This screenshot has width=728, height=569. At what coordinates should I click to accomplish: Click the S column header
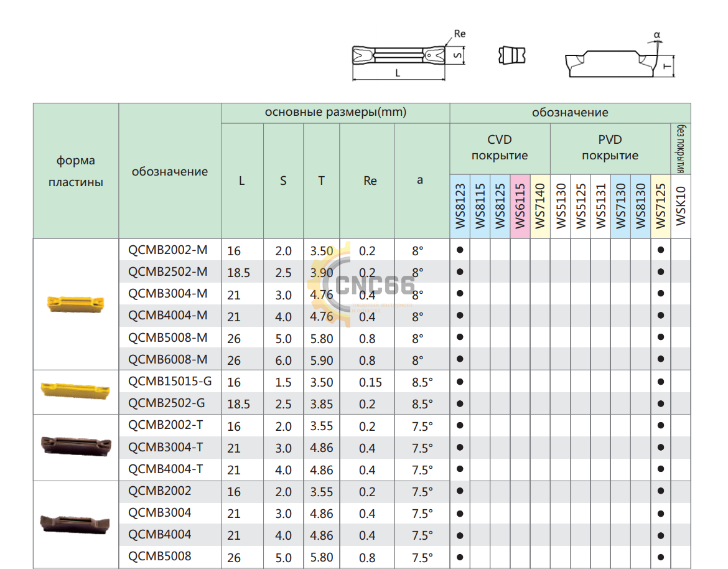(283, 181)
